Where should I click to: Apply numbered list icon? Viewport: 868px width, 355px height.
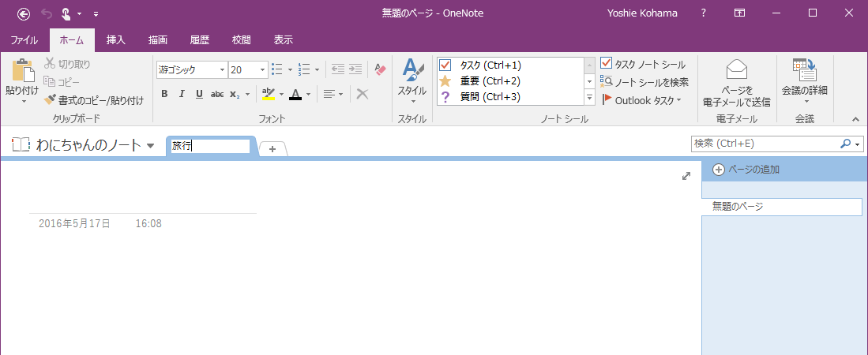point(304,69)
